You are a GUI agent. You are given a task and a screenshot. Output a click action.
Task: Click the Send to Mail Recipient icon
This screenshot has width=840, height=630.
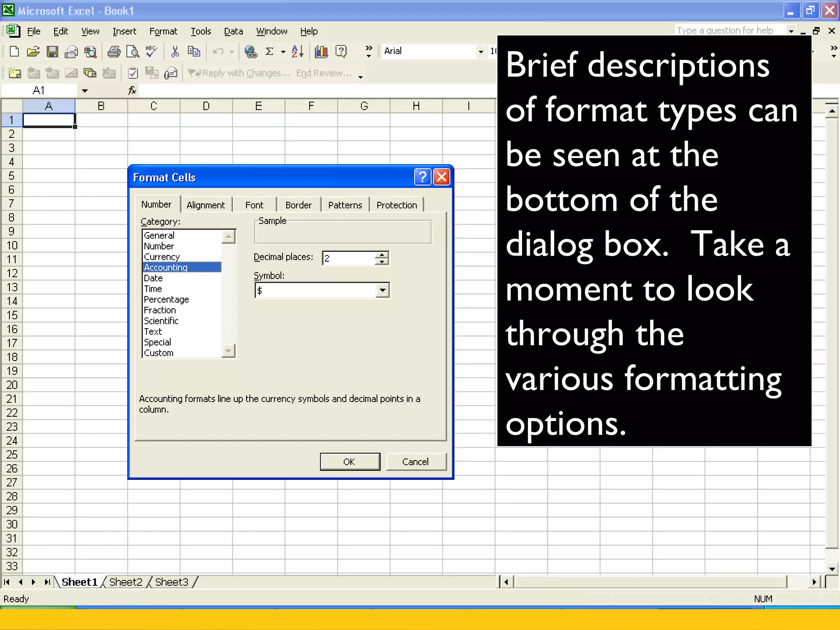(171, 73)
